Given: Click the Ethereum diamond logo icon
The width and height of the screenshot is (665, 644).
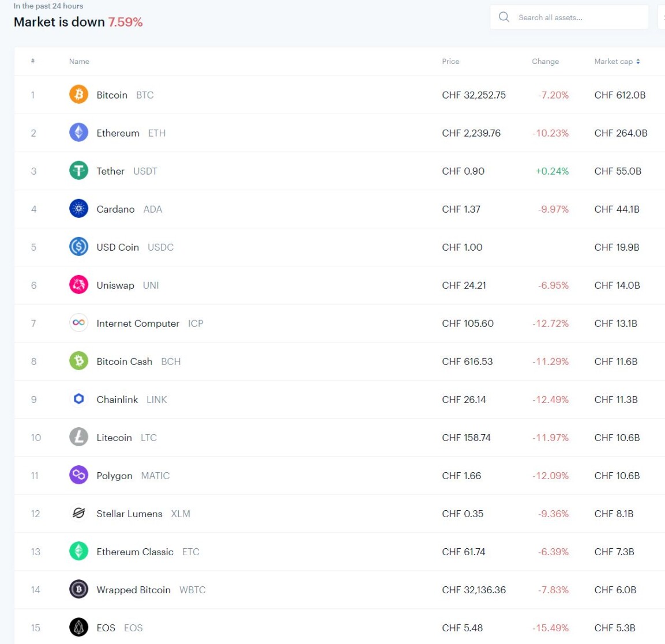Looking at the screenshot, I should coord(78,133).
